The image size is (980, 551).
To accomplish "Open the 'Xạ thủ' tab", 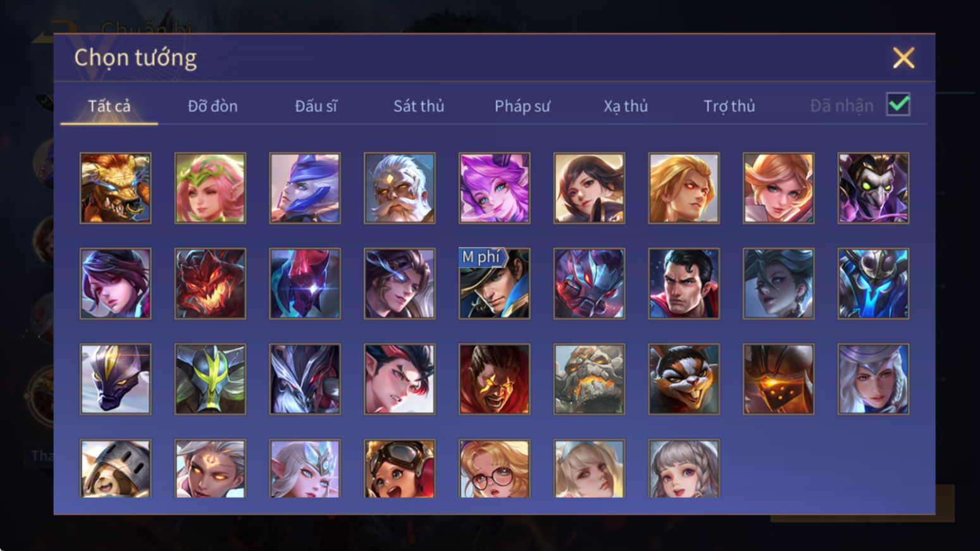I will 626,106.
